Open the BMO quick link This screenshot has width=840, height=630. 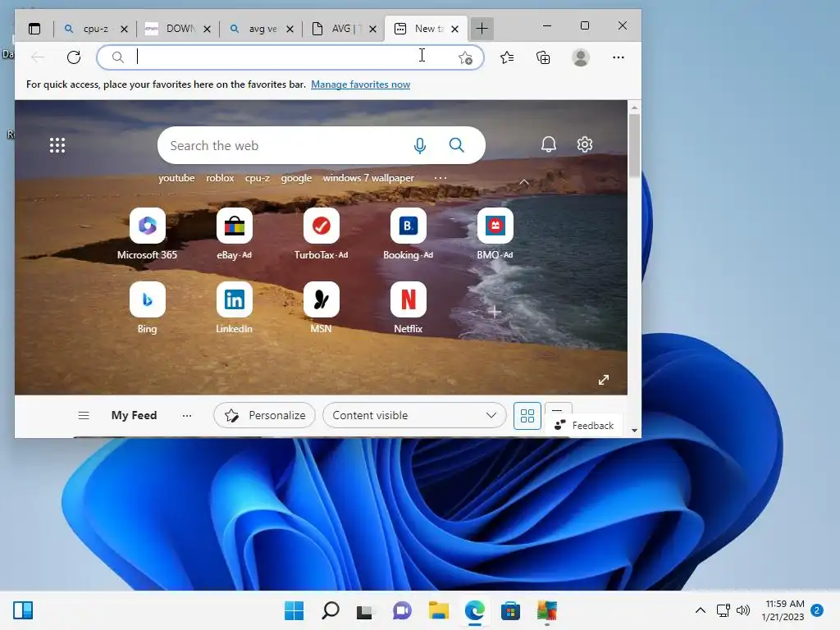[x=495, y=234]
